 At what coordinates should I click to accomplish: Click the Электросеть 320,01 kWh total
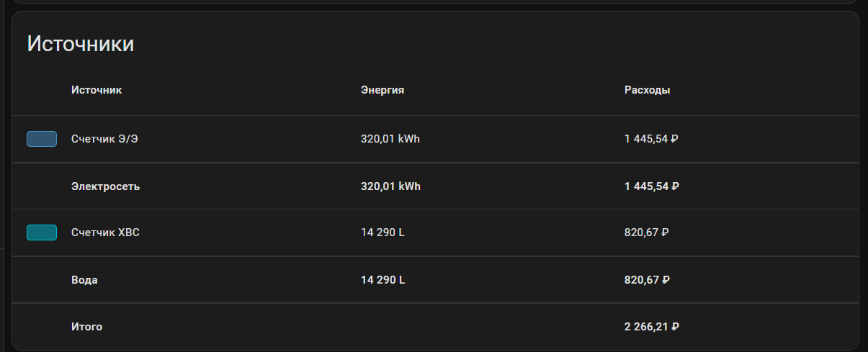coord(390,186)
